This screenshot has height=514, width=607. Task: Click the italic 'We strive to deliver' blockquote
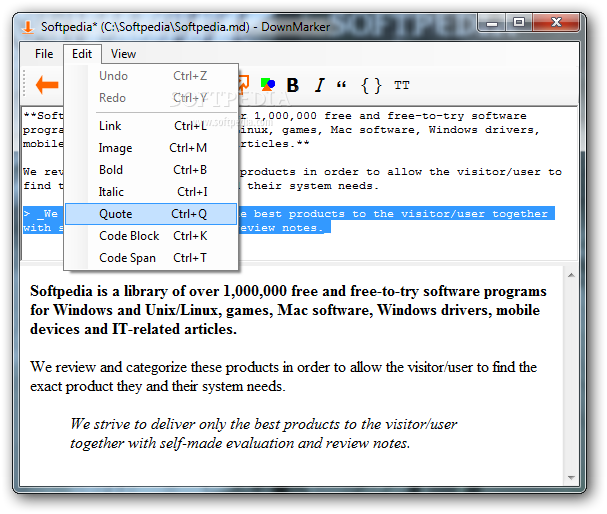263,433
